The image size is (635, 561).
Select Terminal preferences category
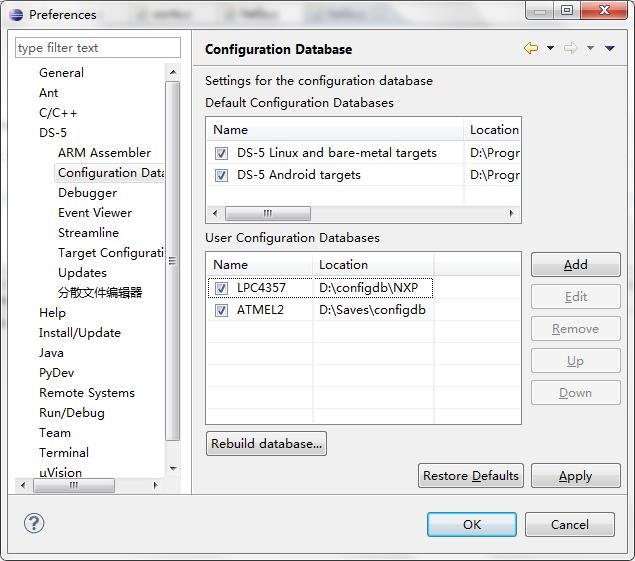point(64,452)
